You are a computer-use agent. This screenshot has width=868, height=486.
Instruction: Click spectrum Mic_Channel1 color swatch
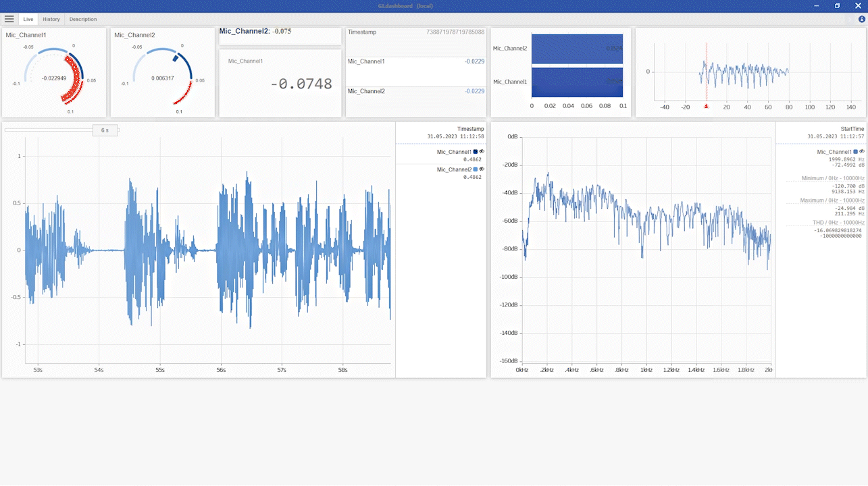point(855,152)
